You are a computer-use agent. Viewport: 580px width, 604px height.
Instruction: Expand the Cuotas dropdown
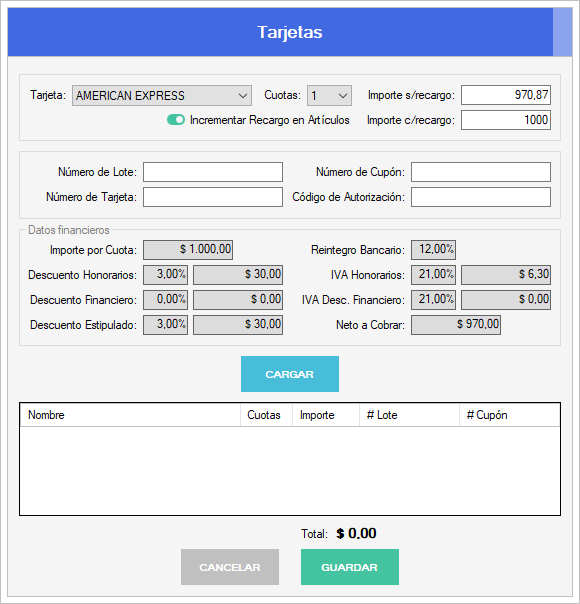click(x=329, y=95)
